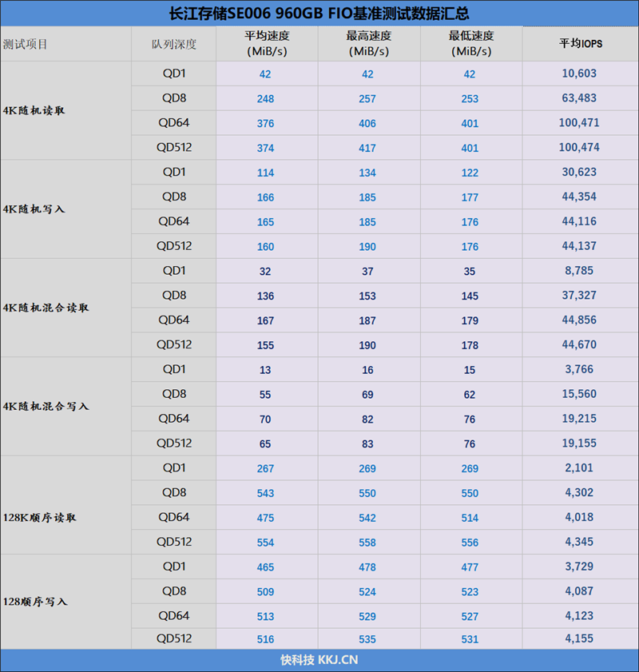
Task: Click the 4K随机混合读取 row group label
Action: [x=46, y=308]
